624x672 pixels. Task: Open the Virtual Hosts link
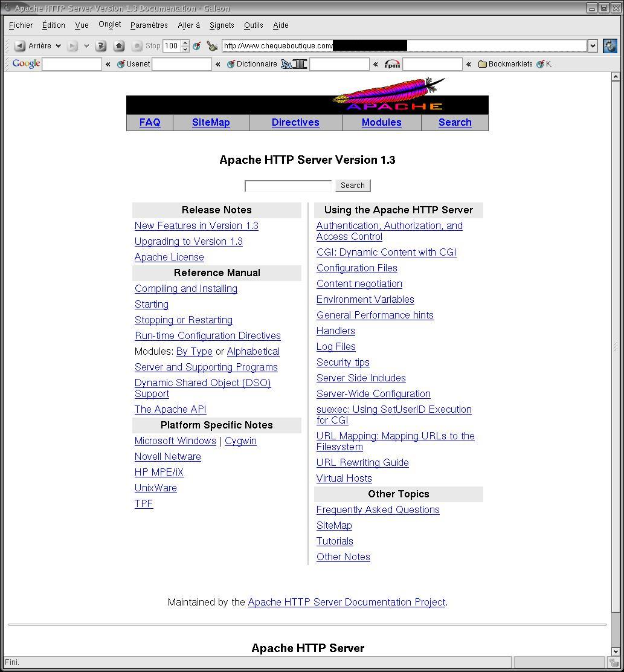(344, 478)
